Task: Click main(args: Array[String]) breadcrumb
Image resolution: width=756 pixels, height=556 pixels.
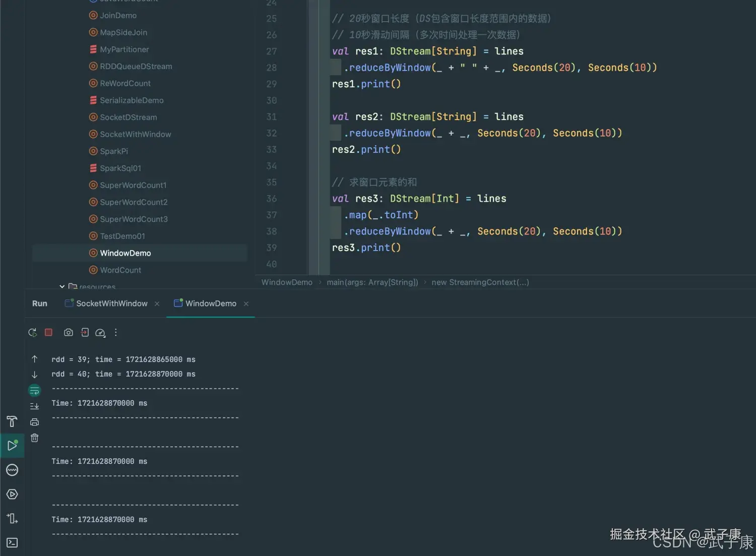Action: [372, 282]
